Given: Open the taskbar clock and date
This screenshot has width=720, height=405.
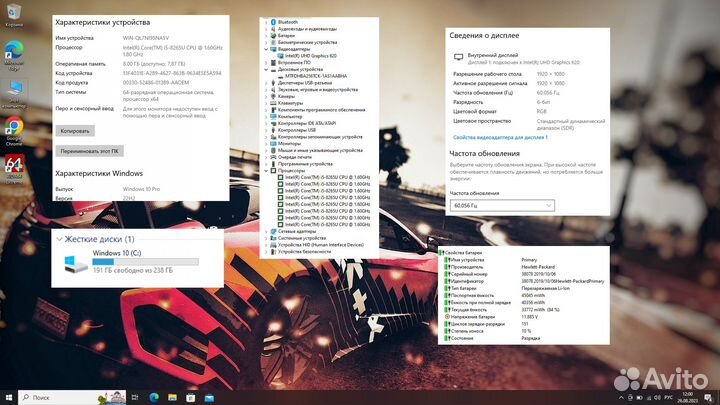Looking at the screenshot, I should point(687,398).
